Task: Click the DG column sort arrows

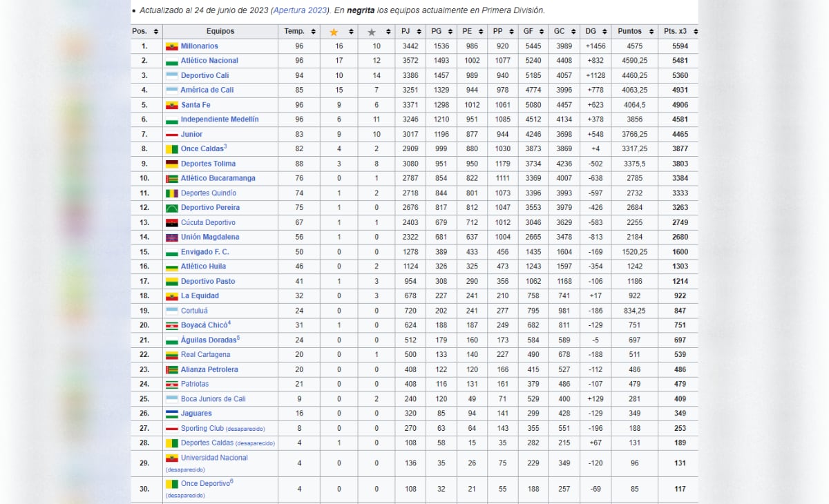Action: pos(606,31)
